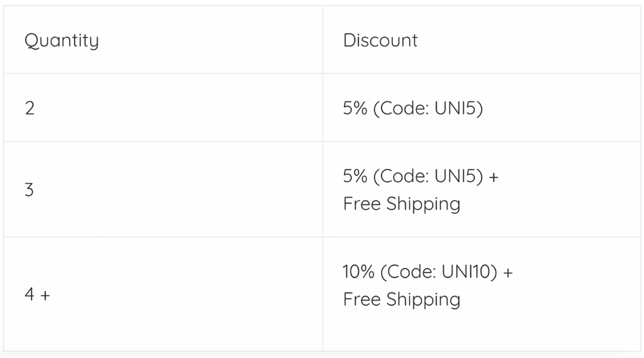The width and height of the screenshot is (644, 358).
Task: Click the "10%" discount text
Action: 358,272
